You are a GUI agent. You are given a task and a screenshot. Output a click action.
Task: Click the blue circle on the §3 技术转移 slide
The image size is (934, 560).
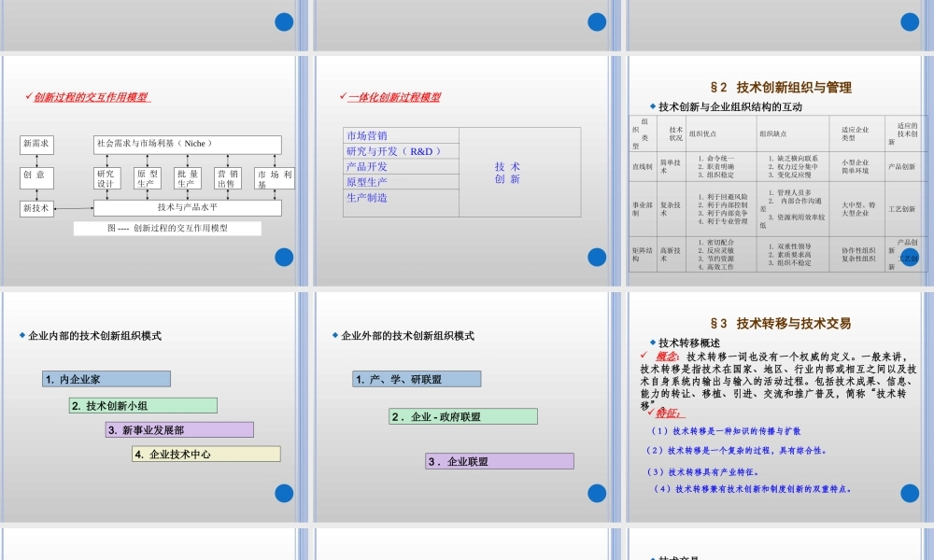coord(910,495)
